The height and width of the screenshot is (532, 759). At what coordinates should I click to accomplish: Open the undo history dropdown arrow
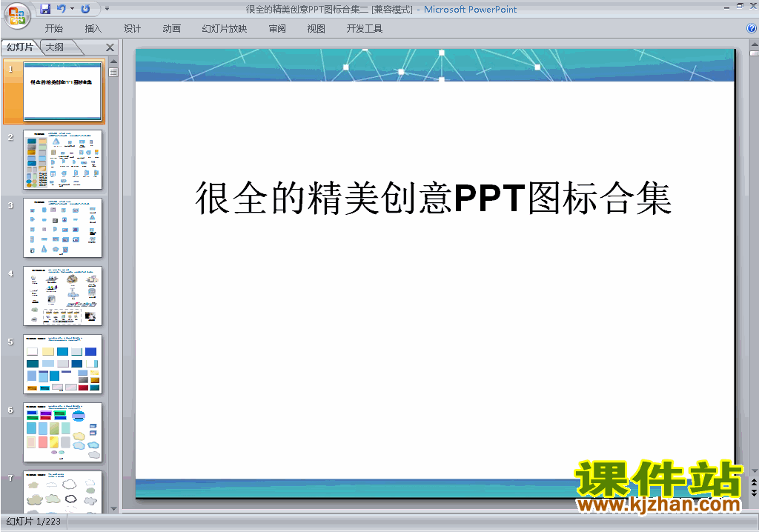click(x=72, y=9)
